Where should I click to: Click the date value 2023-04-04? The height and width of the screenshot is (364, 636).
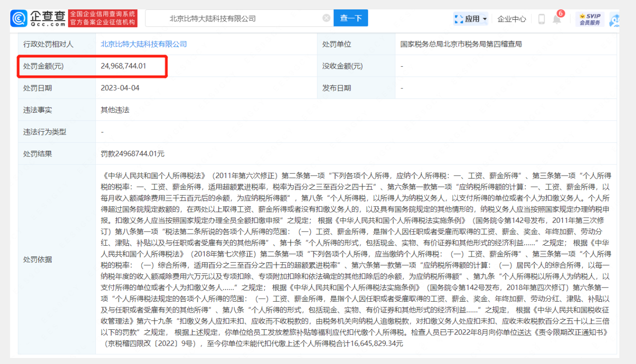(120, 88)
